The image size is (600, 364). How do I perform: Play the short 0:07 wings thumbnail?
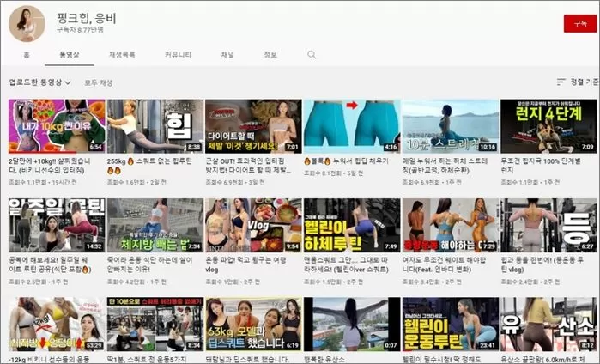point(352,324)
